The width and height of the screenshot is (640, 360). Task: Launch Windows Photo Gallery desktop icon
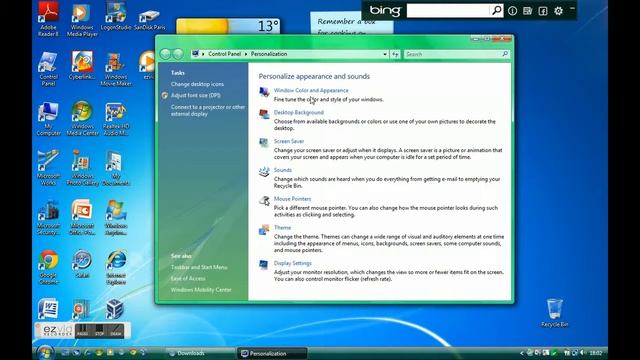click(x=82, y=168)
